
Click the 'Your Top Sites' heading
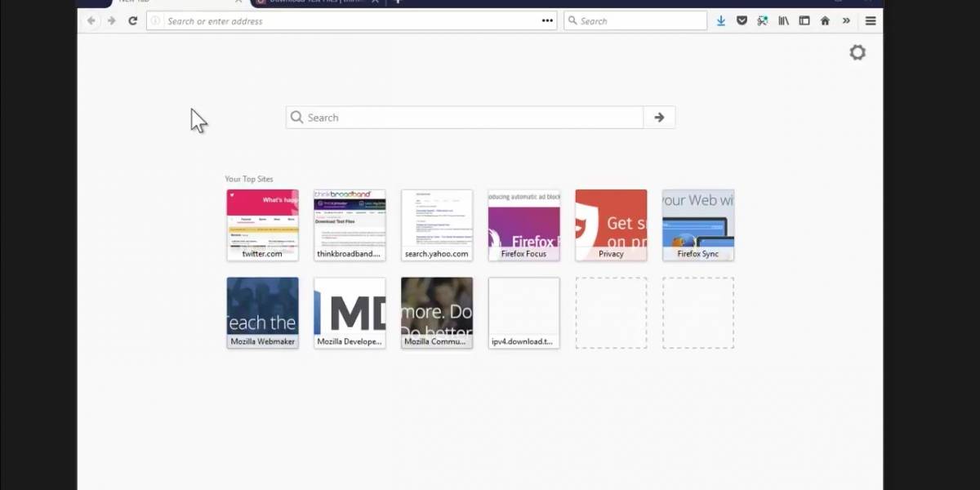coord(249,179)
